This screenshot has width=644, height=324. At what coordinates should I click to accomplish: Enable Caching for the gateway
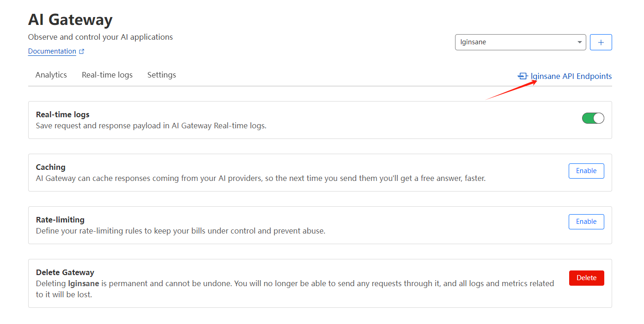click(x=586, y=171)
